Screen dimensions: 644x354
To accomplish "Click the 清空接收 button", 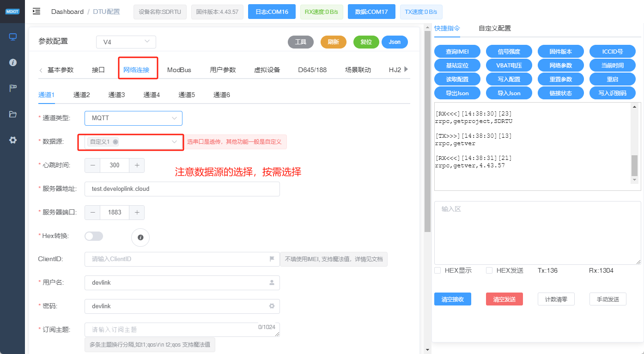I will pyautogui.click(x=453, y=299).
